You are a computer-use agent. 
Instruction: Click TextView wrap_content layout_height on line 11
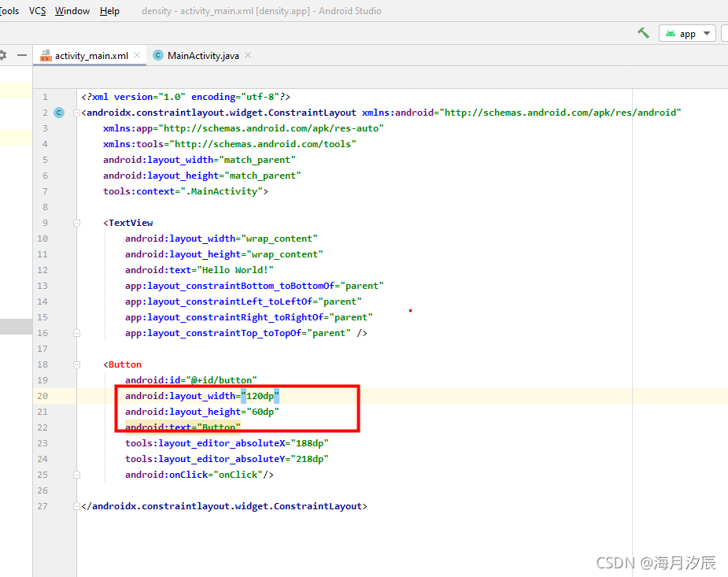(224, 254)
